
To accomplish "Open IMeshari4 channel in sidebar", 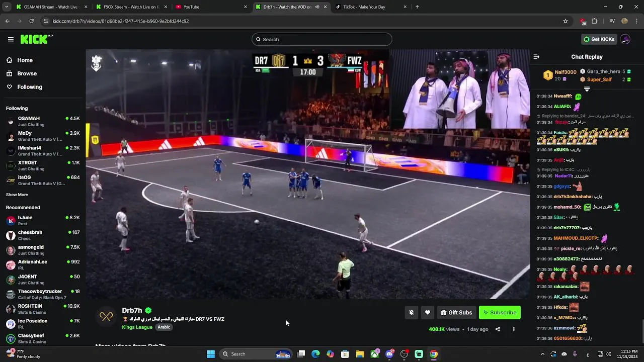I will click(43, 151).
